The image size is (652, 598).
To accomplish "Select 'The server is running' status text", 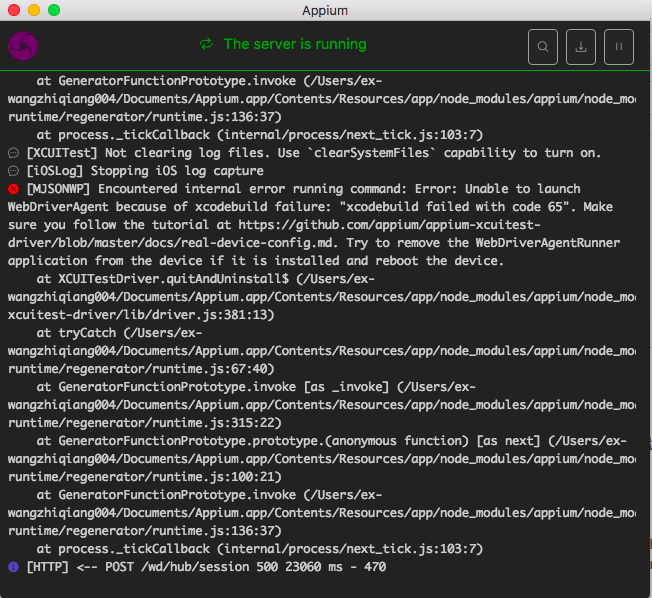I will 295,44.
